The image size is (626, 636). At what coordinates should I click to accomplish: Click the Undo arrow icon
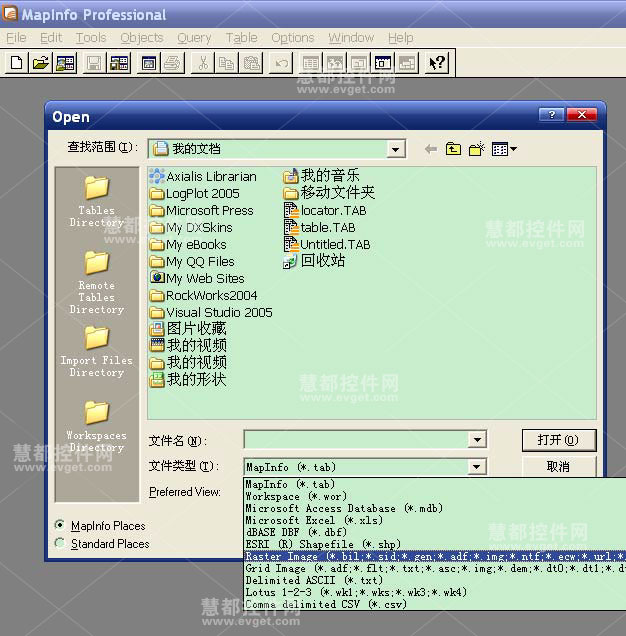click(x=281, y=62)
